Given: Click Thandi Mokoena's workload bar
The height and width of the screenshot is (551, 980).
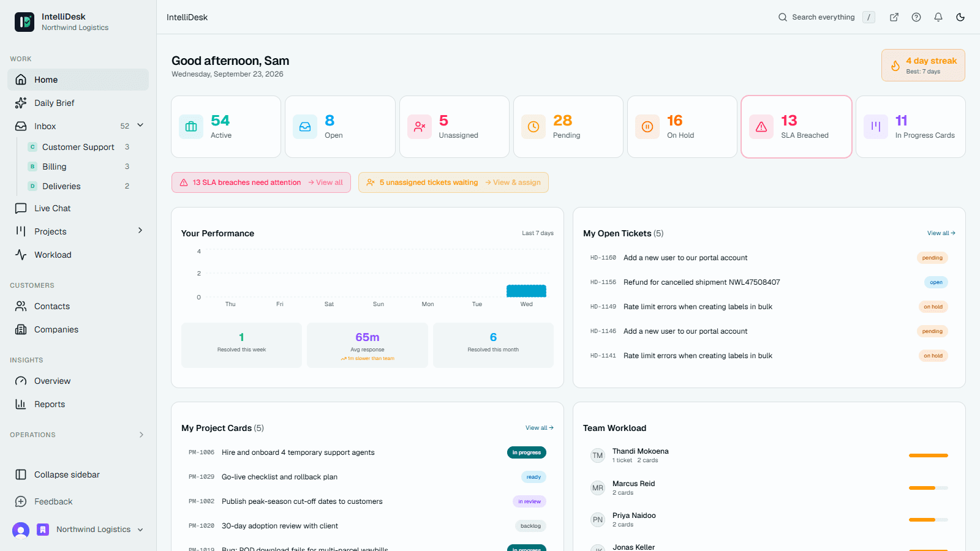Looking at the screenshot, I should tap(929, 455).
